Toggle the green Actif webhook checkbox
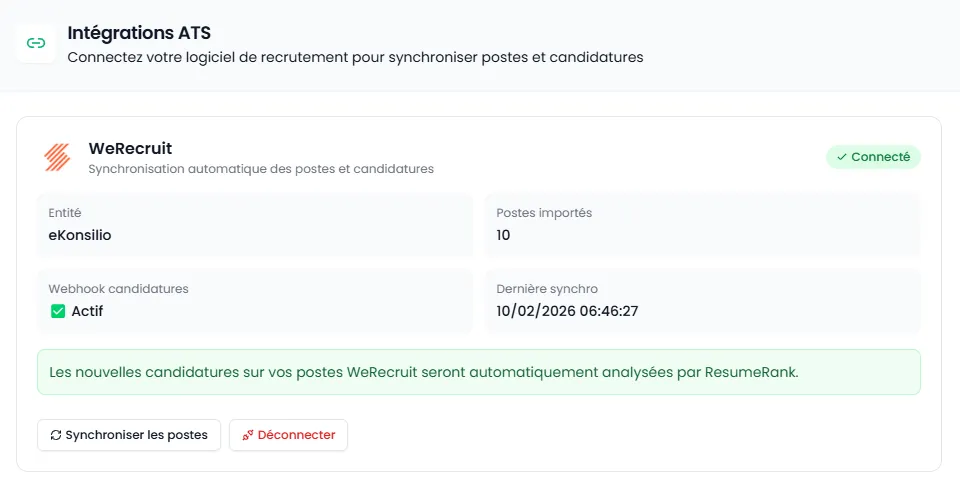The width and height of the screenshot is (960, 488). pos(58,311)
